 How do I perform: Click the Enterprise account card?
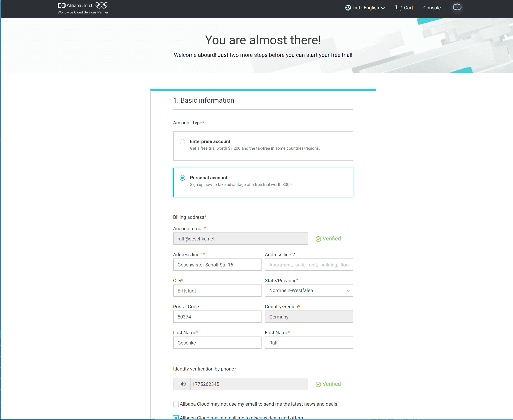coord(263,146)
